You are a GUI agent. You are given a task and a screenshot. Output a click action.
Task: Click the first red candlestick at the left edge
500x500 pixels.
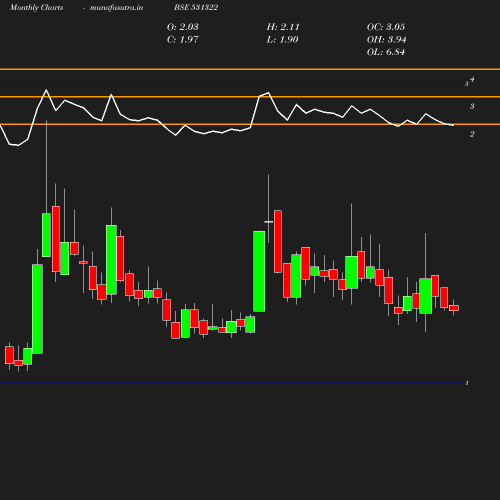[9, 355]
